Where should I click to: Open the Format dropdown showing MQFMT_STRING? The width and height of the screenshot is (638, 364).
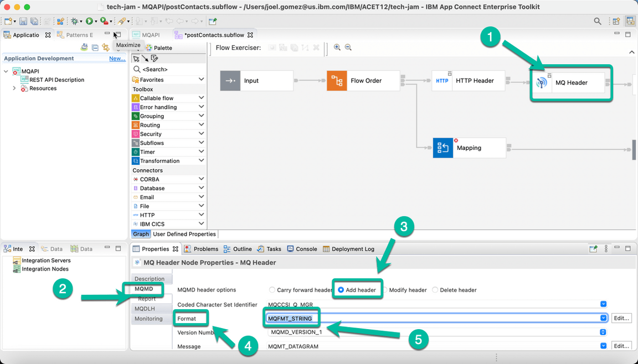(x=603, y=318)
